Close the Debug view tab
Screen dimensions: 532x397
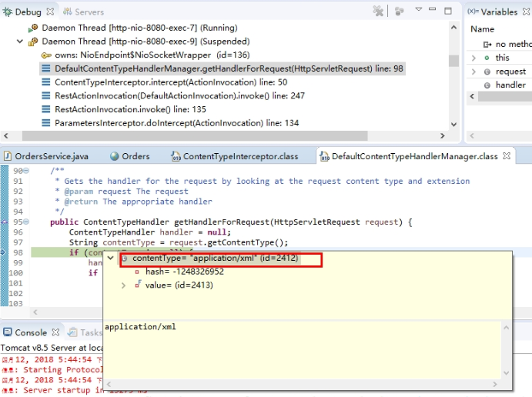coord(50,12)
